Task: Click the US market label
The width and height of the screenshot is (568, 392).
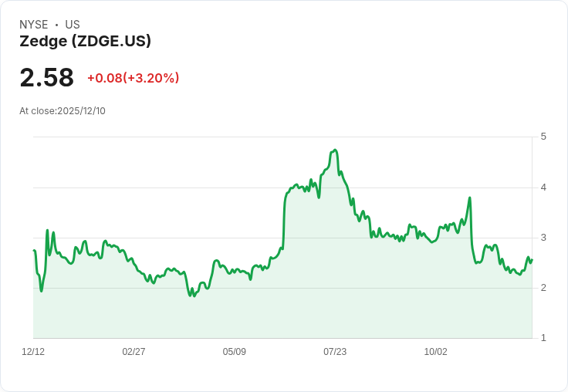Action: click(x=73, y=25)
